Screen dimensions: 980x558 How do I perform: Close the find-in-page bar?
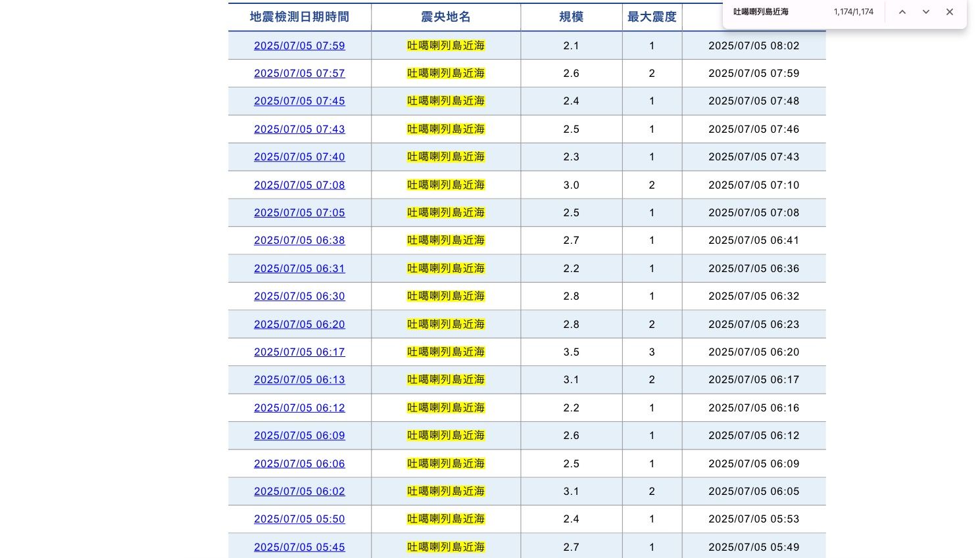point(950,12)
